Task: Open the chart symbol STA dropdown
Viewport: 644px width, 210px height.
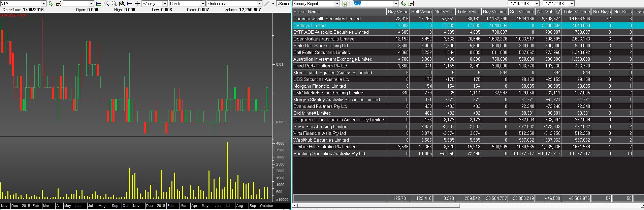Action: click(x=43, y=4)
